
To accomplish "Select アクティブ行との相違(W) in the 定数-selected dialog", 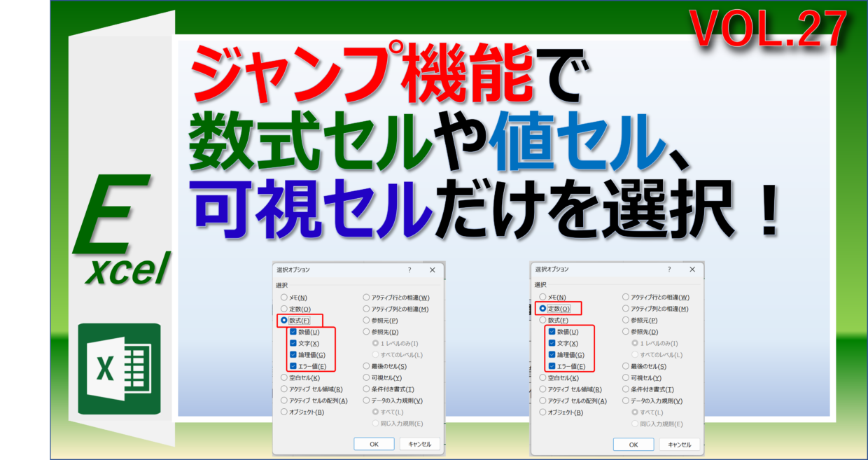I will pos(625,298).
